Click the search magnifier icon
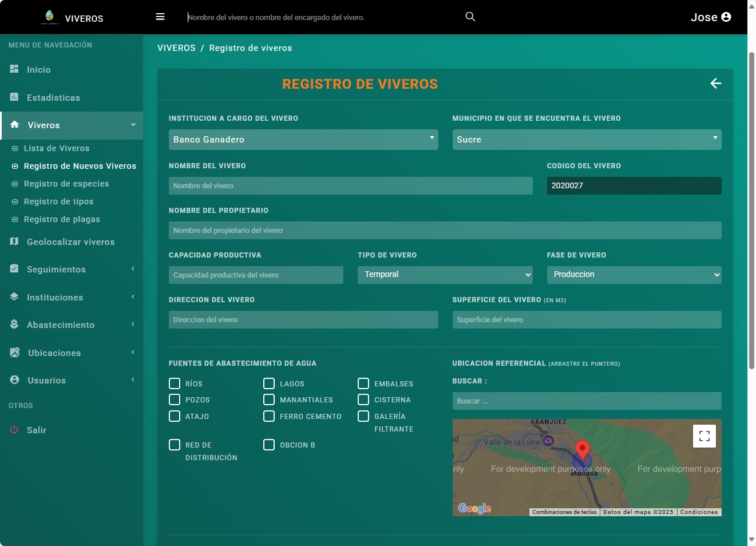This screenshot has width=756, height=546. 470,17
